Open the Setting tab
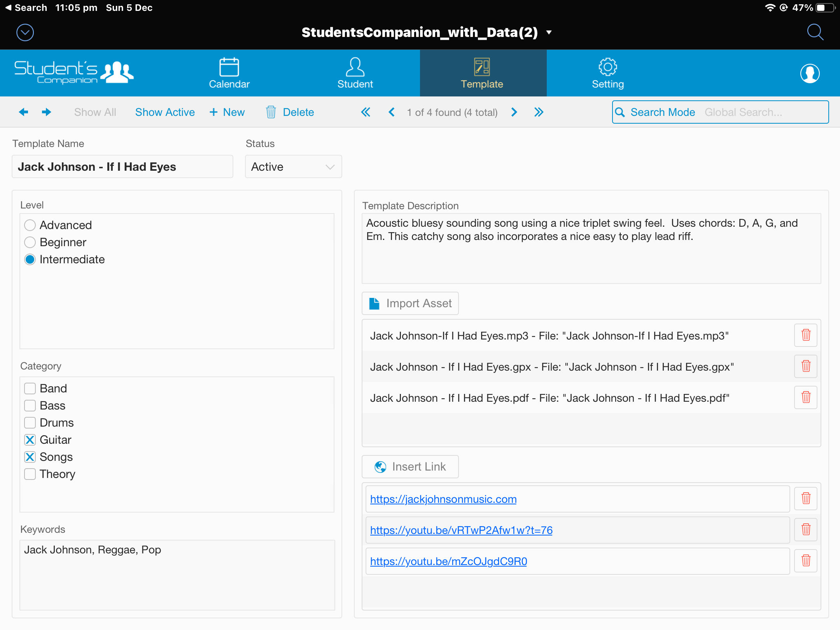 tap(608, 73)
